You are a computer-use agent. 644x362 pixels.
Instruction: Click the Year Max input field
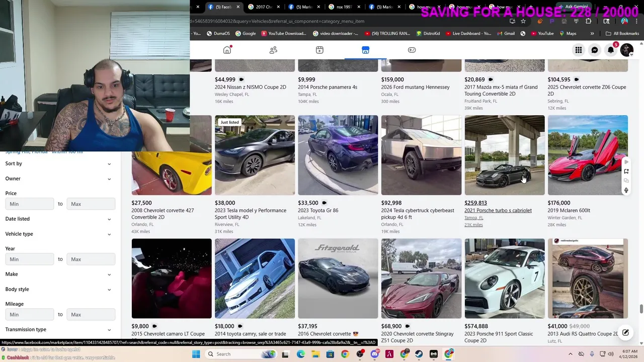click(x=91, y=259)
